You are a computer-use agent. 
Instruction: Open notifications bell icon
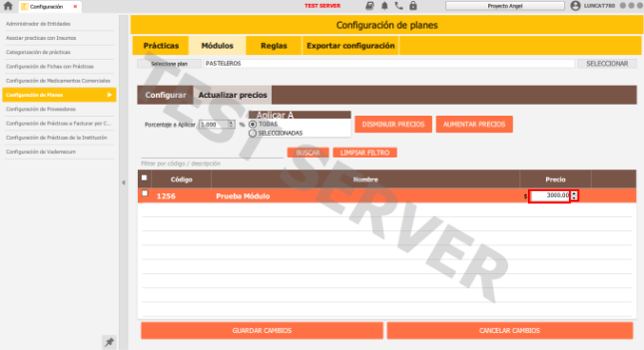(384, 6)
